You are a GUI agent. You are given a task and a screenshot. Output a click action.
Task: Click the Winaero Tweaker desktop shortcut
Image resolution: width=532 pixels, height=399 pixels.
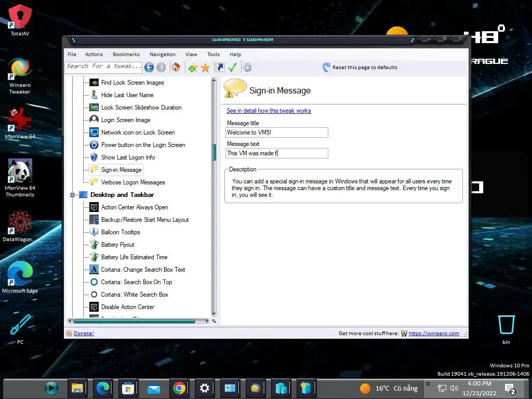point(20,76)
